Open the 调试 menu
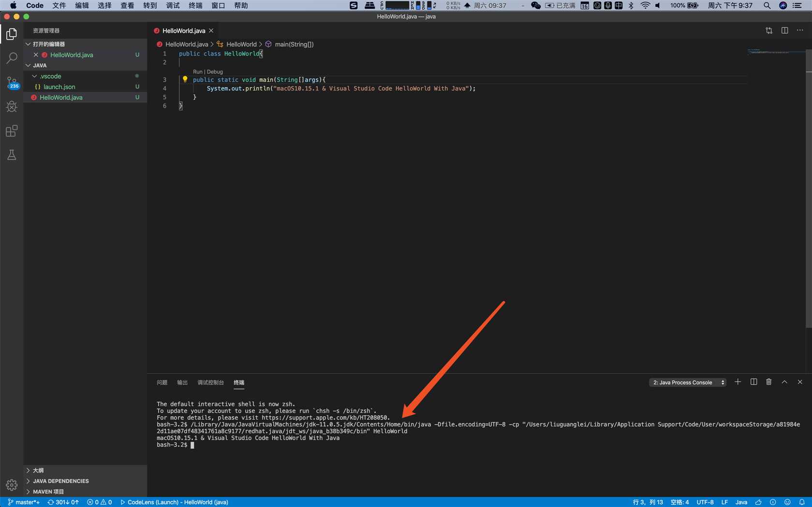 173,5
